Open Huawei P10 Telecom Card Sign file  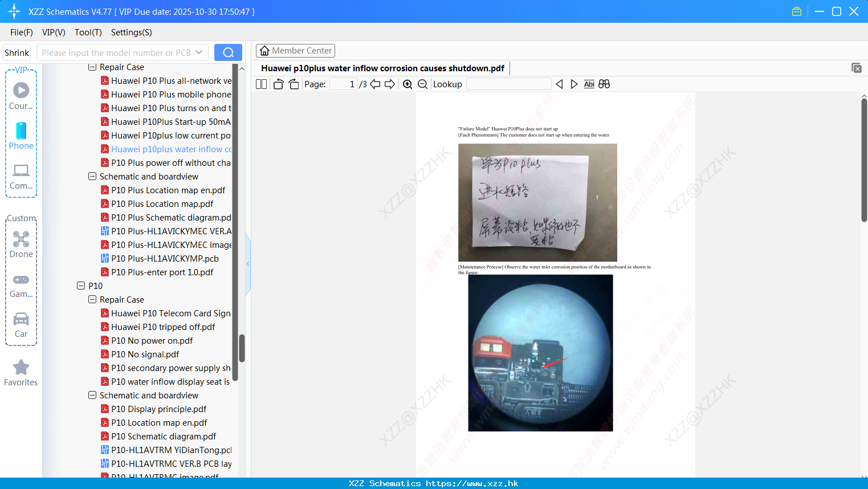166,313
